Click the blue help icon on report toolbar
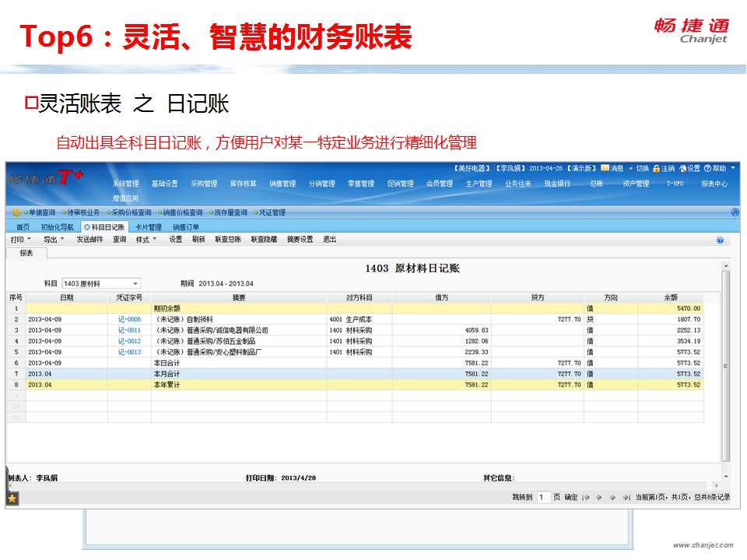 tap(720, 240)
